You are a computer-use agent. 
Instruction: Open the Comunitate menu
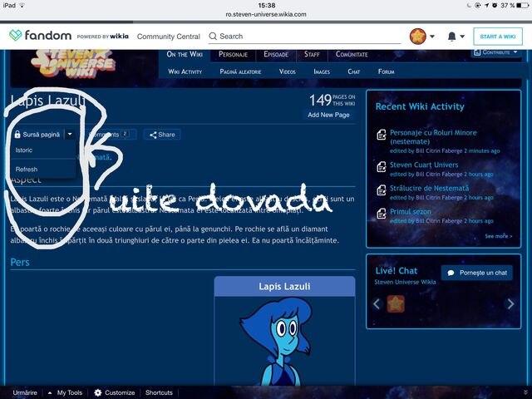click(x=352, y=54)
